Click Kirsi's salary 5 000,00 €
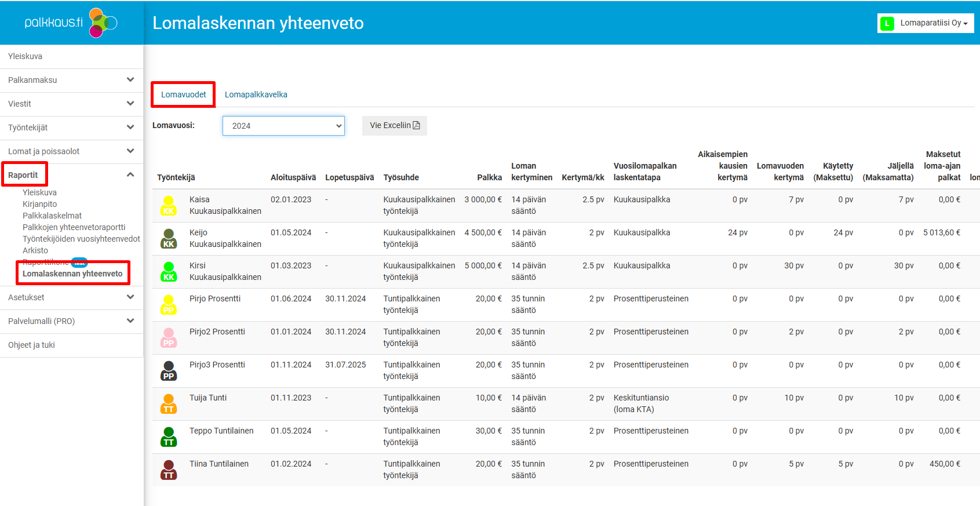This screenshot has height=506, width=980. pyautogui.click(x=483, y=265)
